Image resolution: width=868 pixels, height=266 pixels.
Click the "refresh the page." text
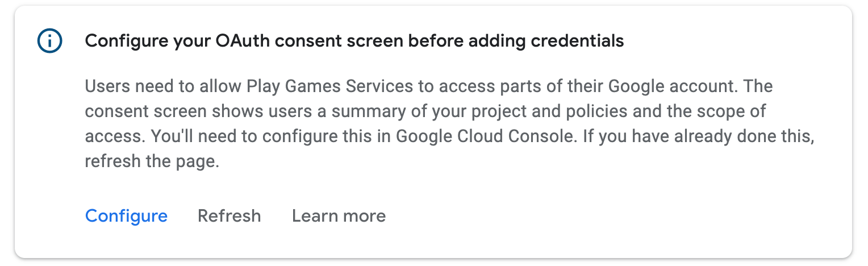pos(152,162)
